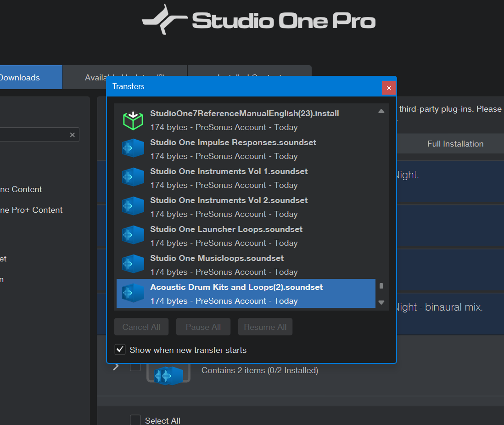
Task: Expand the bundle containing 2 items
Action: 116,367
